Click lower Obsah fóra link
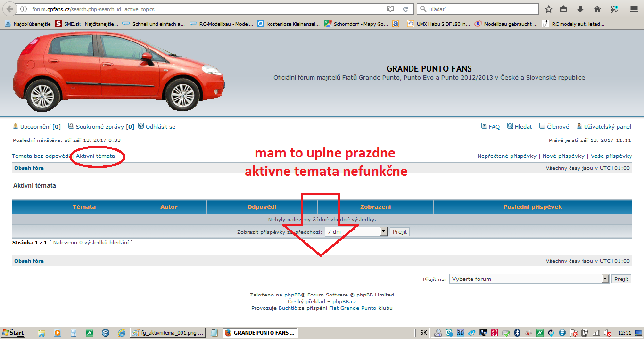644x362 pixels. (29, 261)
